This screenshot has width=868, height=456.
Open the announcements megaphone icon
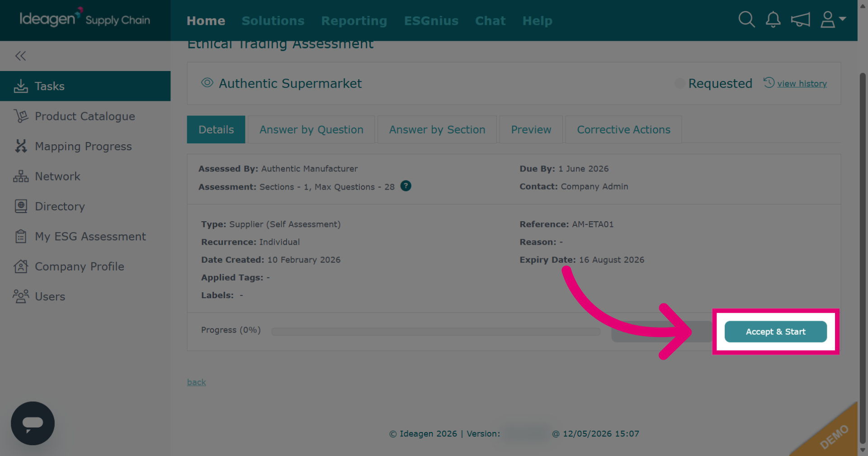800,19
